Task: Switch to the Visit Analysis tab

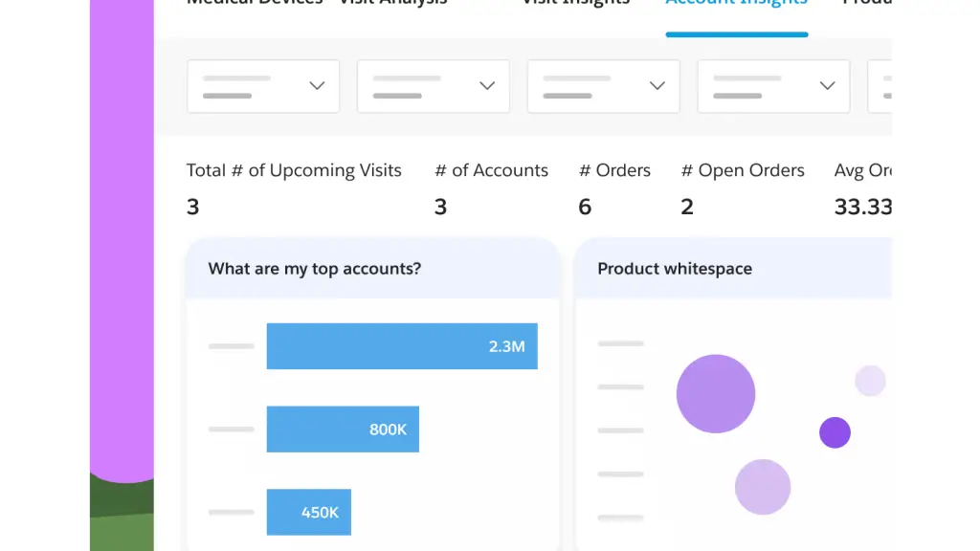Action: pos(392,3)
